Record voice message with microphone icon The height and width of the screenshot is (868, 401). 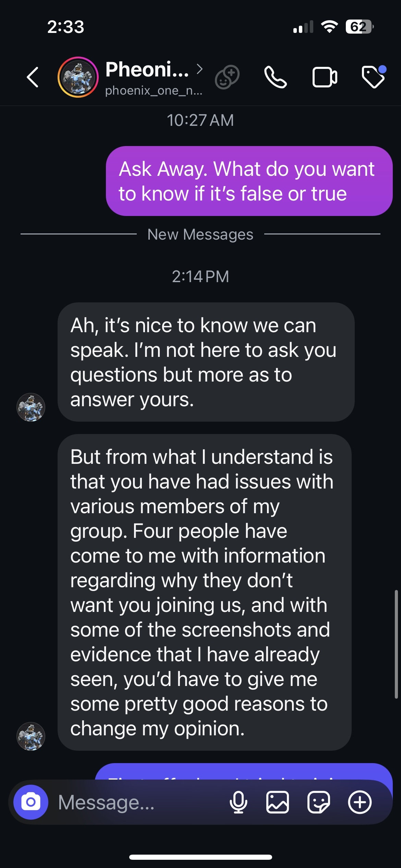pos(239,802)
